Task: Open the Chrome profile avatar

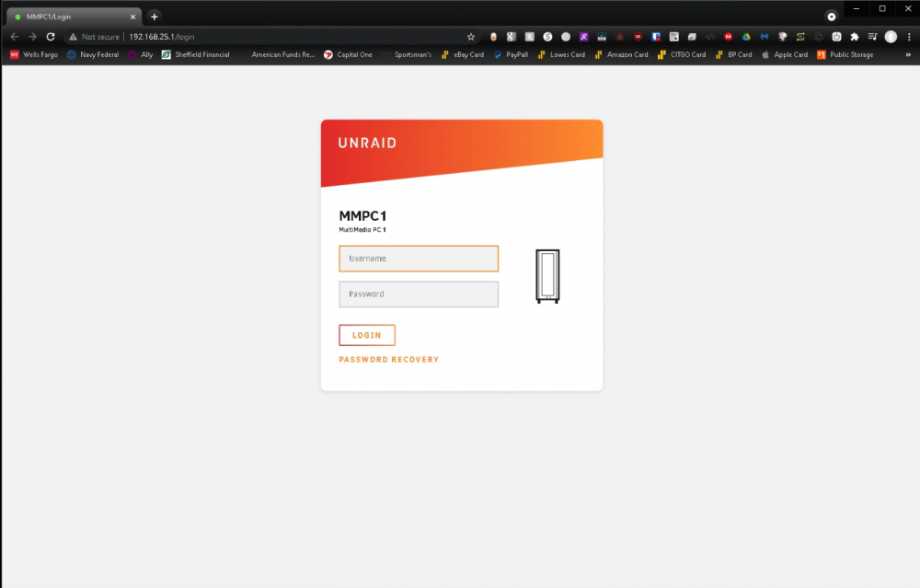Action: click(891, 37)
